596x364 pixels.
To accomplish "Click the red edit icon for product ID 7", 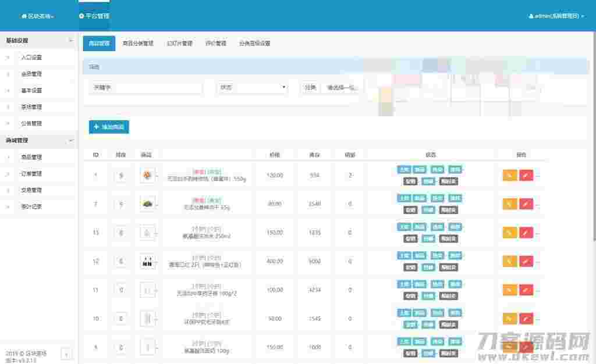I will coord(526,204).
